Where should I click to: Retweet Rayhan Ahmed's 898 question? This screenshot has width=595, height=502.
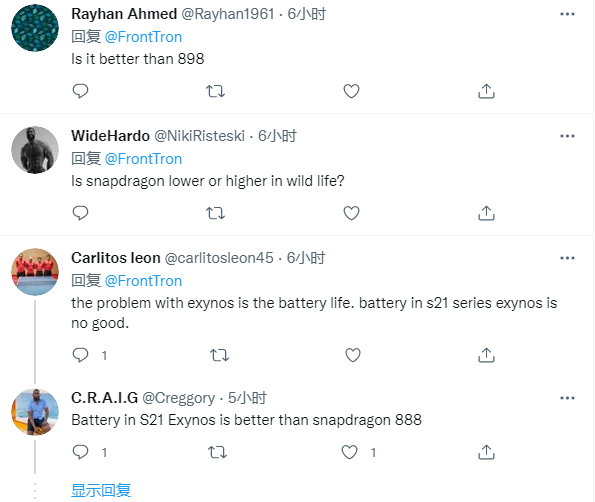215,91
